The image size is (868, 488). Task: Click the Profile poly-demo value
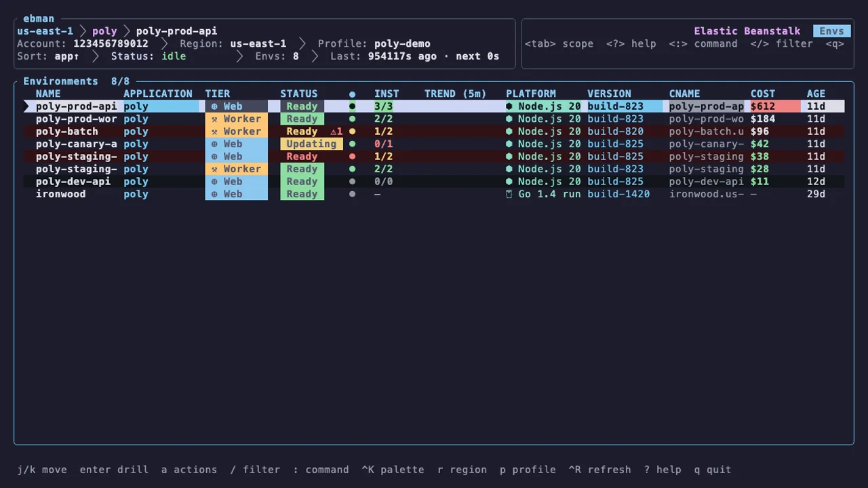402,44
